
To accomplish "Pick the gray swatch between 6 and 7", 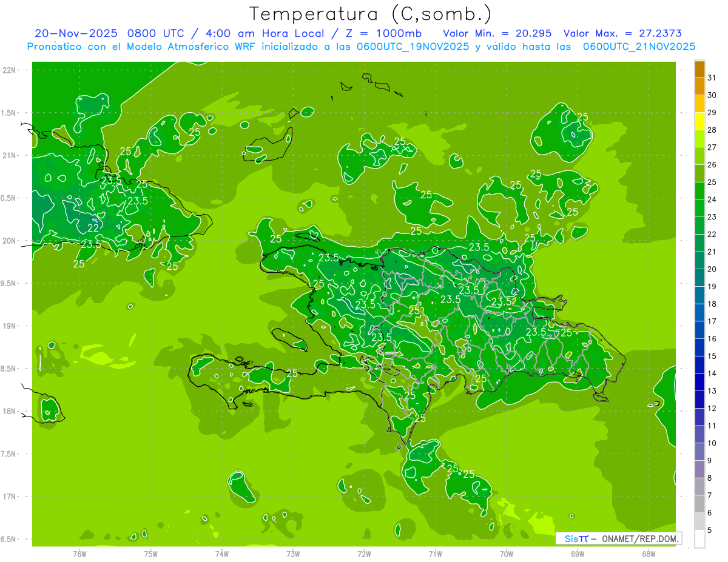I will point(699,504).
